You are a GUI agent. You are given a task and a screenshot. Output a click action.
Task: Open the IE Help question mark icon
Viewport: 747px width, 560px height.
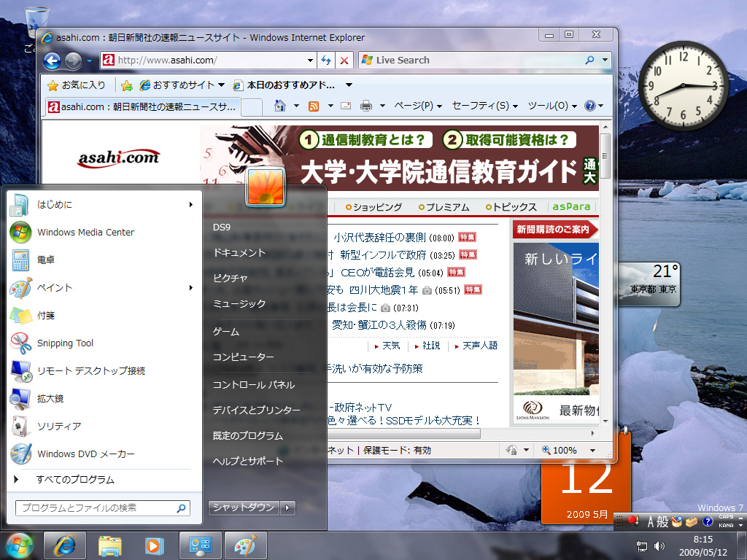589,106
